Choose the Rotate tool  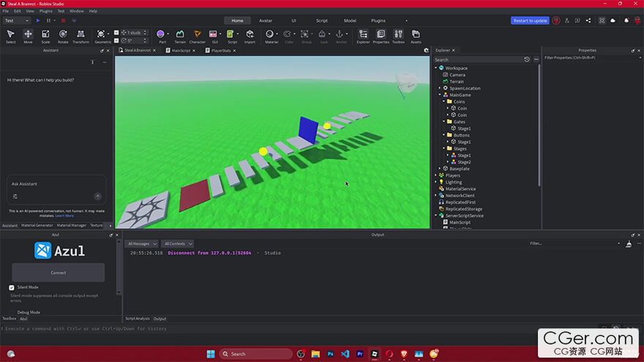tap(63, 36)
